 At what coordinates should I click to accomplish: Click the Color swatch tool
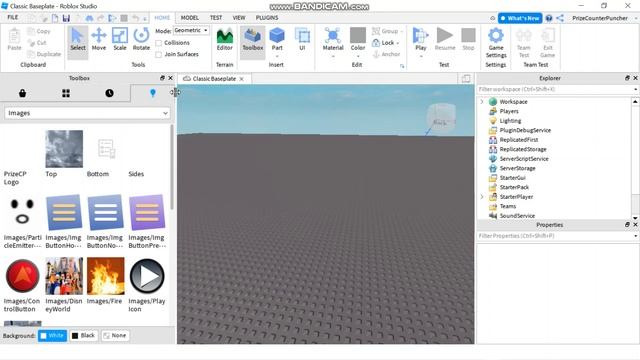tap(358, 36)
